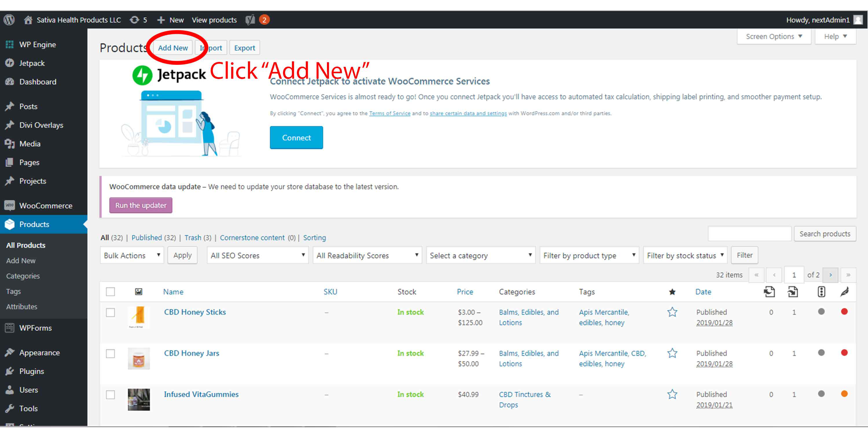Click the featured star column header
Viewport: 868px width, 441px height.
click(x=672, y=292)
